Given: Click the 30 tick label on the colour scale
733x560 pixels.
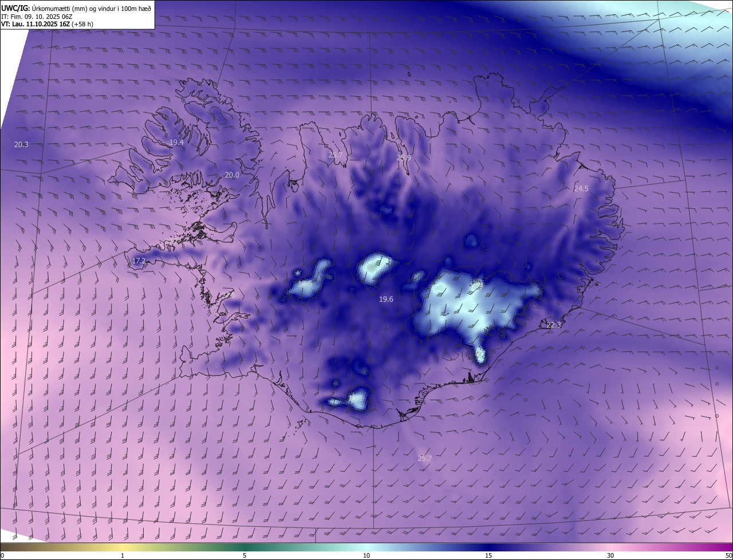Looking at the screenshot, I should click(x=610, y=556).
